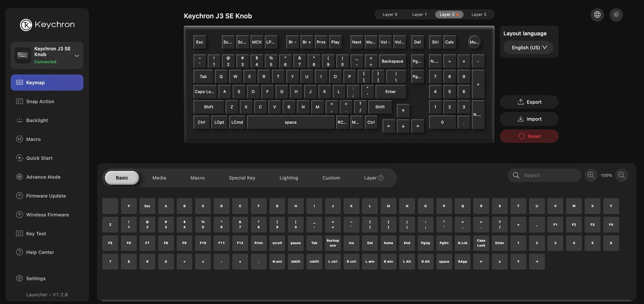644x304 pixels.
Task: Select the LCmd key on keyboard
Action: 237,122
